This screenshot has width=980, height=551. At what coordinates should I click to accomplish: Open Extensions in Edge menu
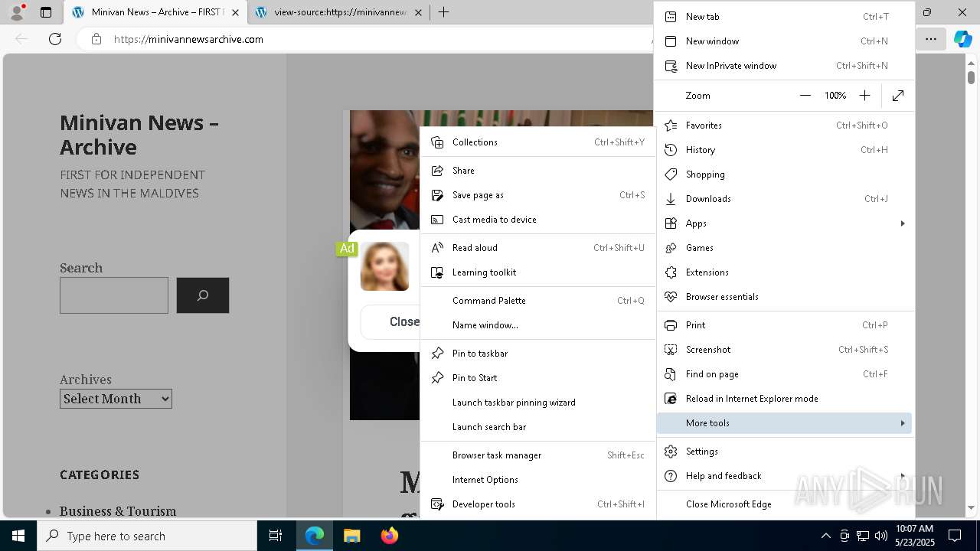(x=784, y=272)
